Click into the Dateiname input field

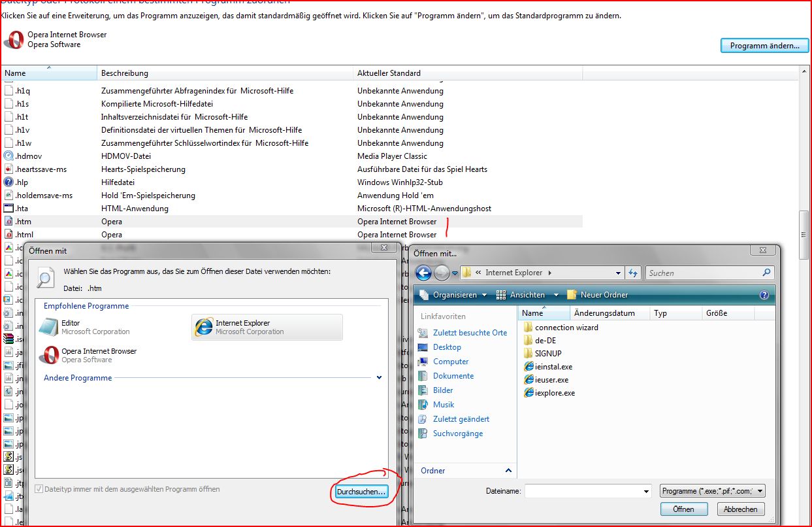583,491
